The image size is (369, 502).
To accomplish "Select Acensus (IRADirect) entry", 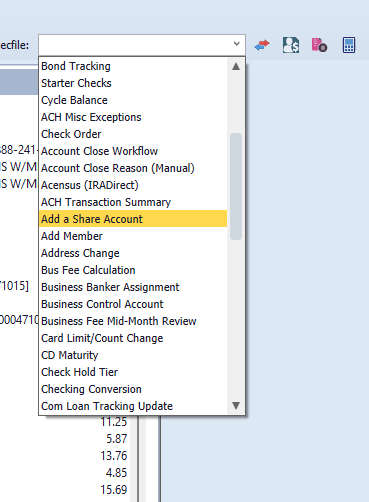I will pos(133,185).
